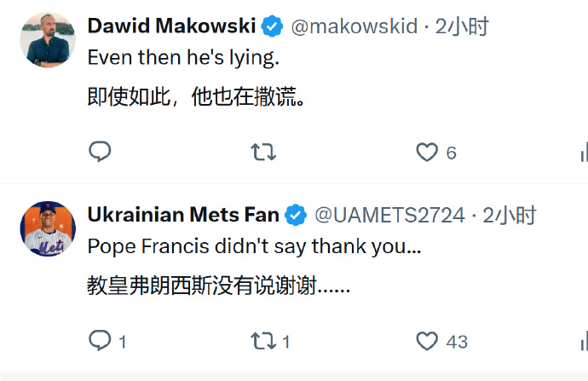Open timestamp of Mets Fan's tweet
The width and height of the screenshot is (588, 381).
(509, 216)
